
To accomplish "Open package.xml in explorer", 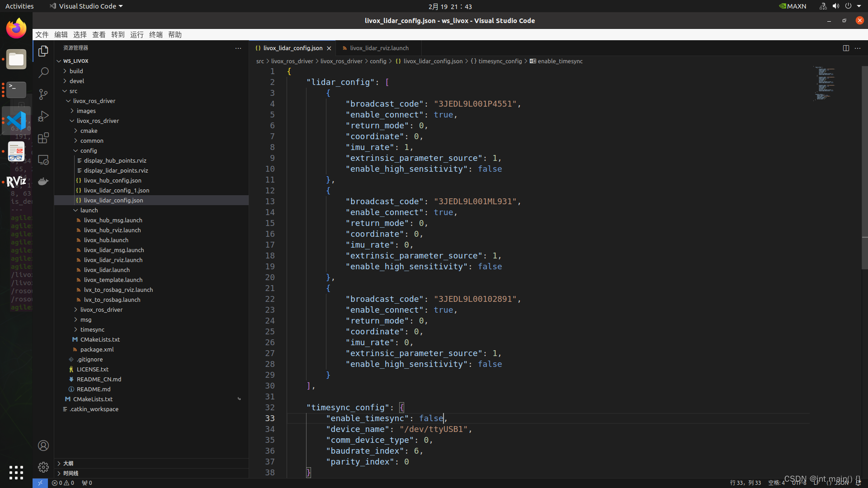I will 97,349.
